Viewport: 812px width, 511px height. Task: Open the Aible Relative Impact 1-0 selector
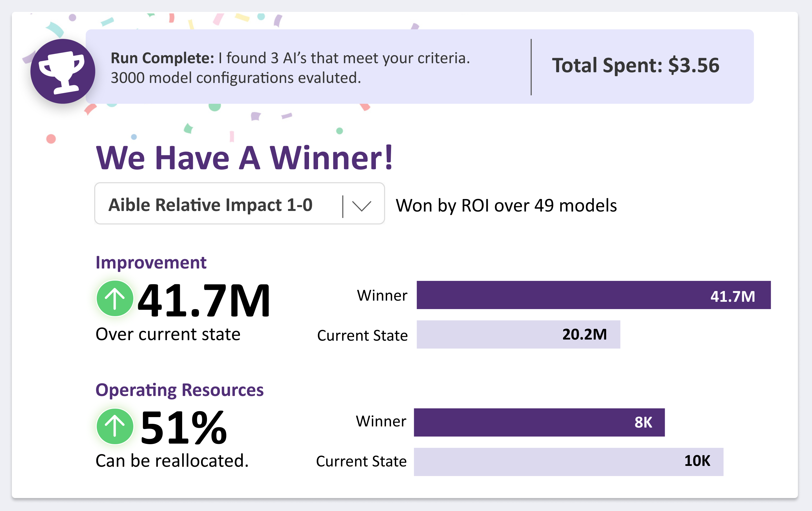click(x=210, y=205)
